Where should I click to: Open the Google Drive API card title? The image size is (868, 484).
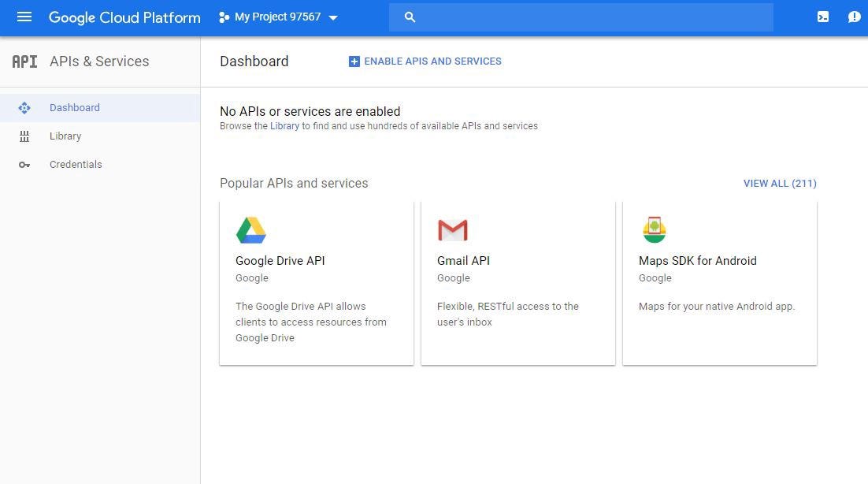click(x=280, y=261)
